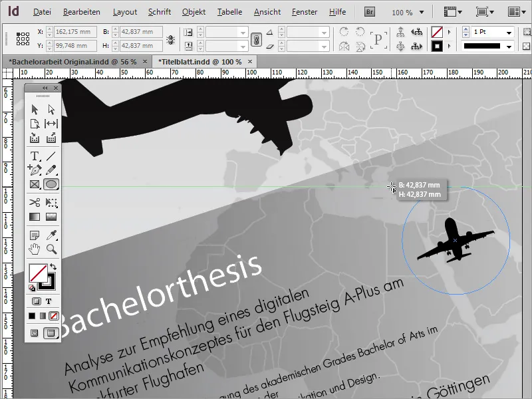Open the stroke weight 1 Pt dropdown
This screenshot has width=532, height=399.
pos(509,33)
